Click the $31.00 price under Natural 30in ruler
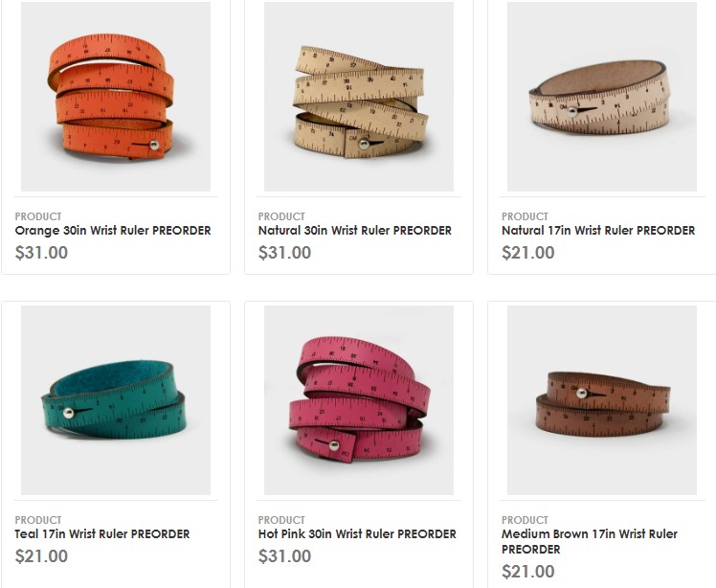716x588 pixels. 285,252
